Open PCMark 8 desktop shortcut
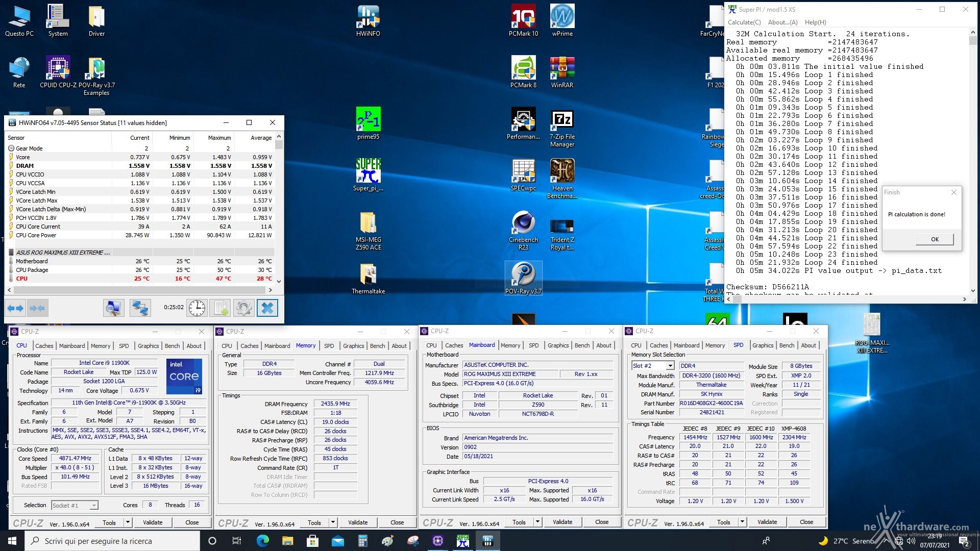The image size is (980, 551). (x=523, y=72)
